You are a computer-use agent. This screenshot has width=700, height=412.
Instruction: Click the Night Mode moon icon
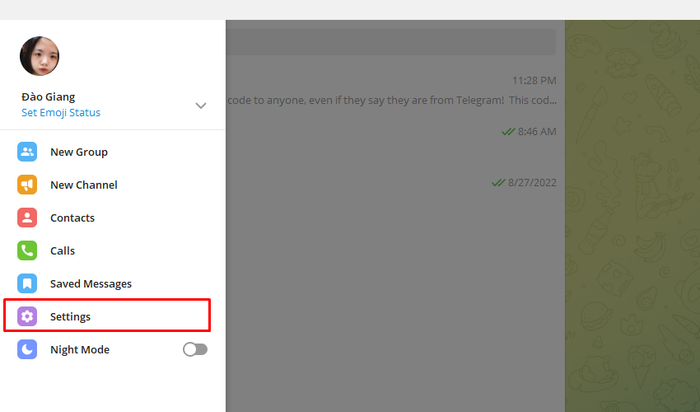[27, 350]
